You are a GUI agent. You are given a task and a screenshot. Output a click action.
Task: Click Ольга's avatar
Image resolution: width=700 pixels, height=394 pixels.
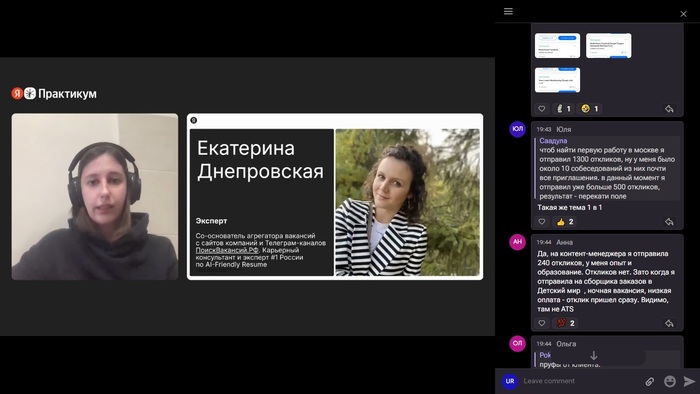pyautogui.click(x=517, y=343)
